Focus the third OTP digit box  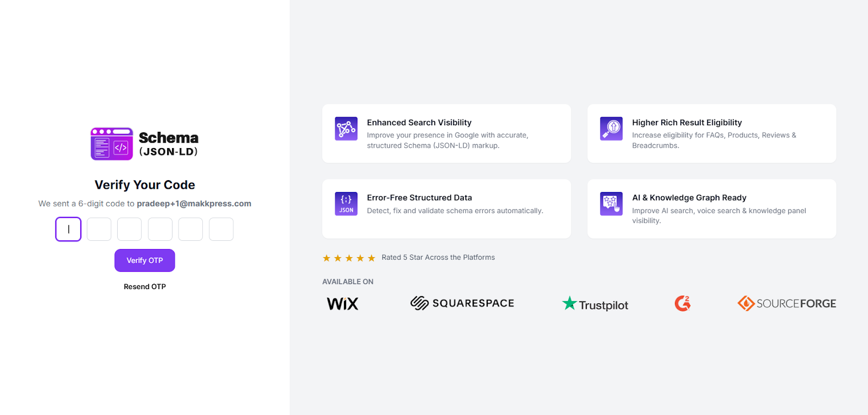coord(130,229)
